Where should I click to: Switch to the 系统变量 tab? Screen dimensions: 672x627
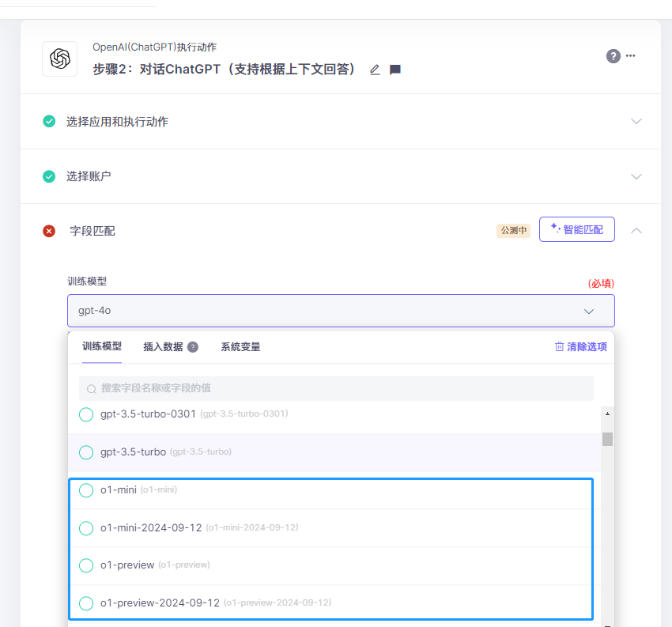click(x=240, y=347)
